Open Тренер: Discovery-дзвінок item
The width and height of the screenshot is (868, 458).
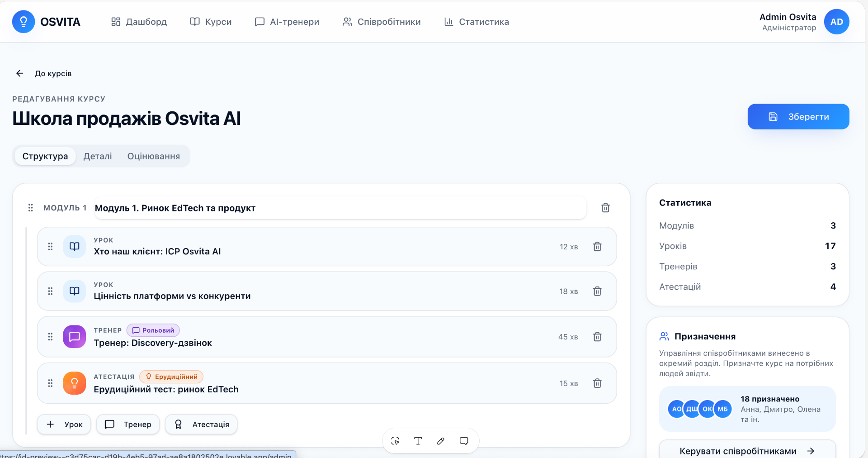point(153,343)
